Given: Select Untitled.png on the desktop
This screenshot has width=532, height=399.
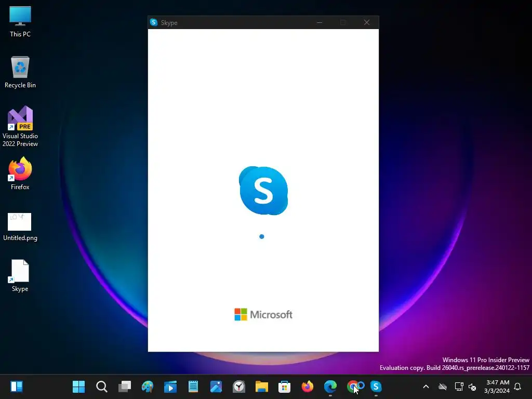Looking at the screenshot, I should click(x=20, y=227).
